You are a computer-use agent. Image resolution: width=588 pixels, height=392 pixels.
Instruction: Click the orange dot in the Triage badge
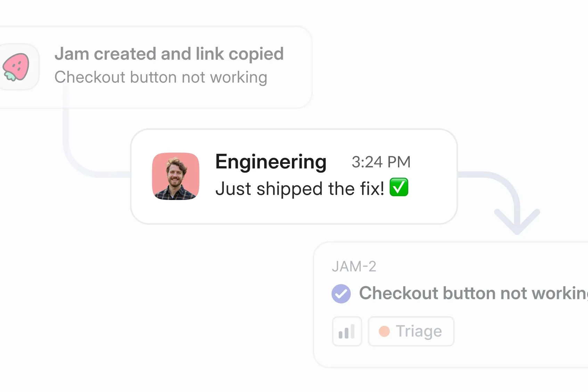384,331
